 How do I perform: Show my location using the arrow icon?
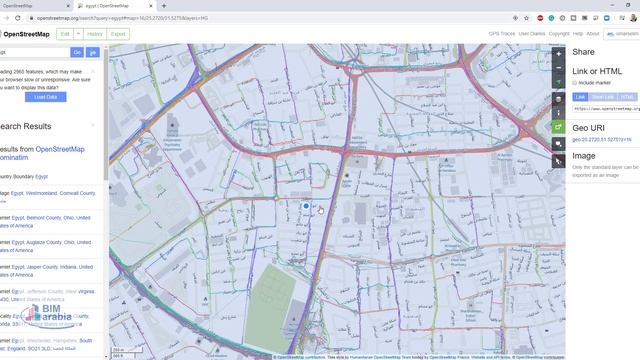(x=559, y=82)
